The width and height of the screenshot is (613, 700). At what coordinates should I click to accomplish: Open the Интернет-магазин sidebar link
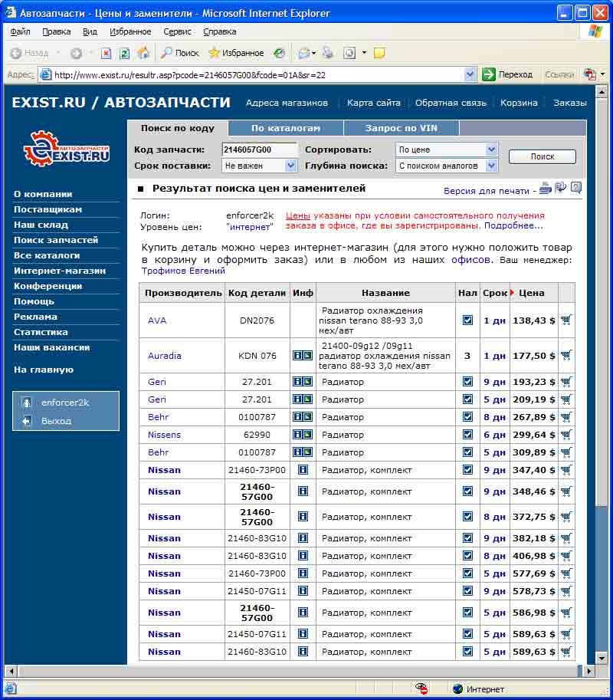point(60,271)
